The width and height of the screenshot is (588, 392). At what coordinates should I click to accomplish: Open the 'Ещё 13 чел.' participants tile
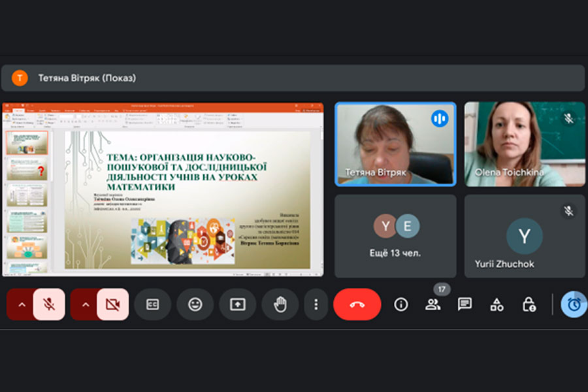point(395,236)
